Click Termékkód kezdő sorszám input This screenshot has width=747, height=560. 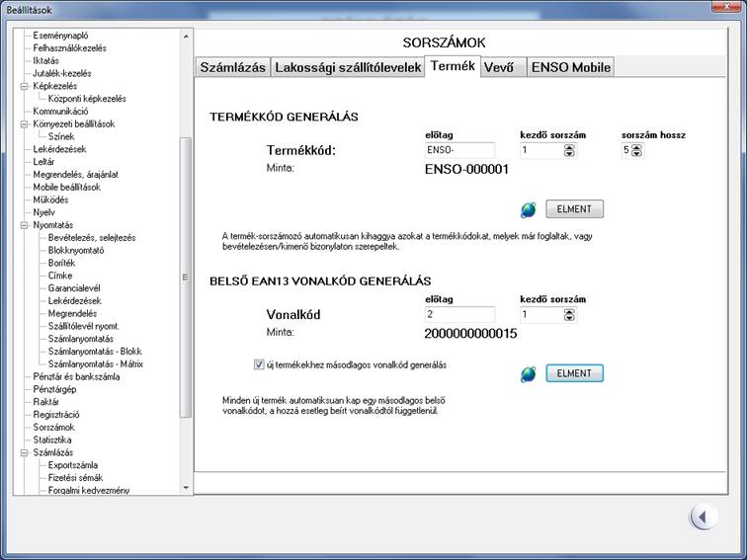541,150
